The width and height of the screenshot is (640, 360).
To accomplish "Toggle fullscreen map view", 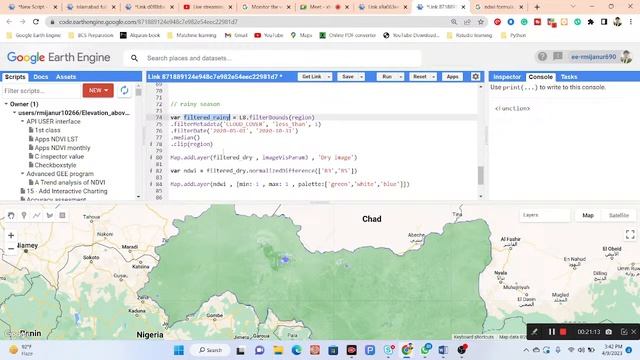I will 630,234.
